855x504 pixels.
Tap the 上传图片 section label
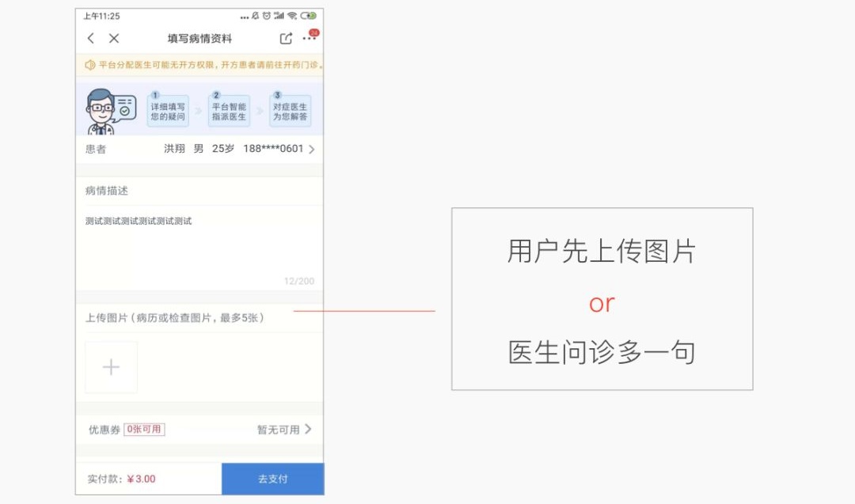tap(174, 317)
